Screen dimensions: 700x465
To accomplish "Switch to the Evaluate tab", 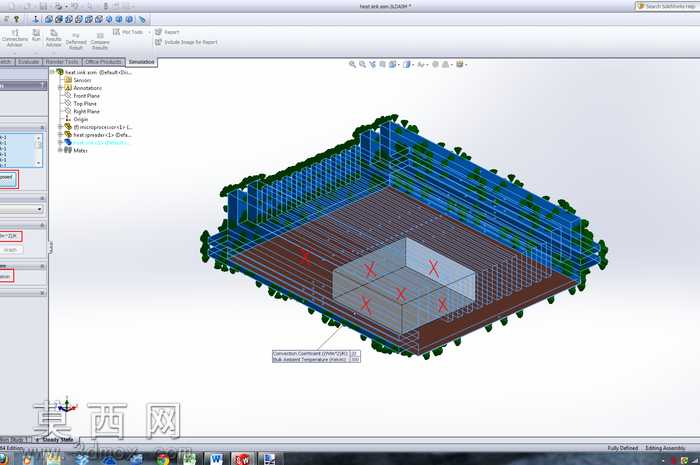I will (x=29, y=62).
